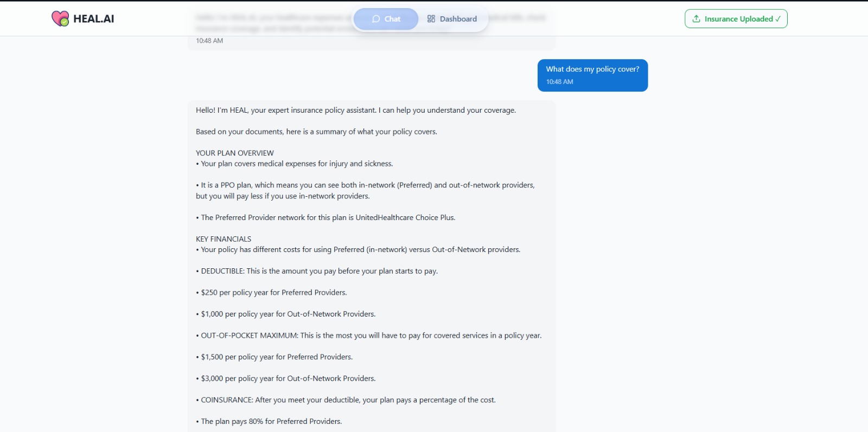
Task: Click the chat bubble icon in Chat tab
Action: [x=376, y=19]
